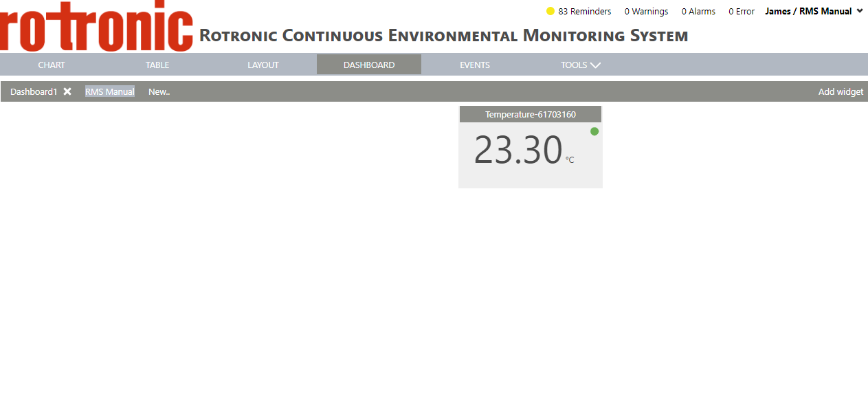The width and height of the screenshot is (868, 400).
Task: Open the 83 Reminders list
Action: (x=585, y=11)
